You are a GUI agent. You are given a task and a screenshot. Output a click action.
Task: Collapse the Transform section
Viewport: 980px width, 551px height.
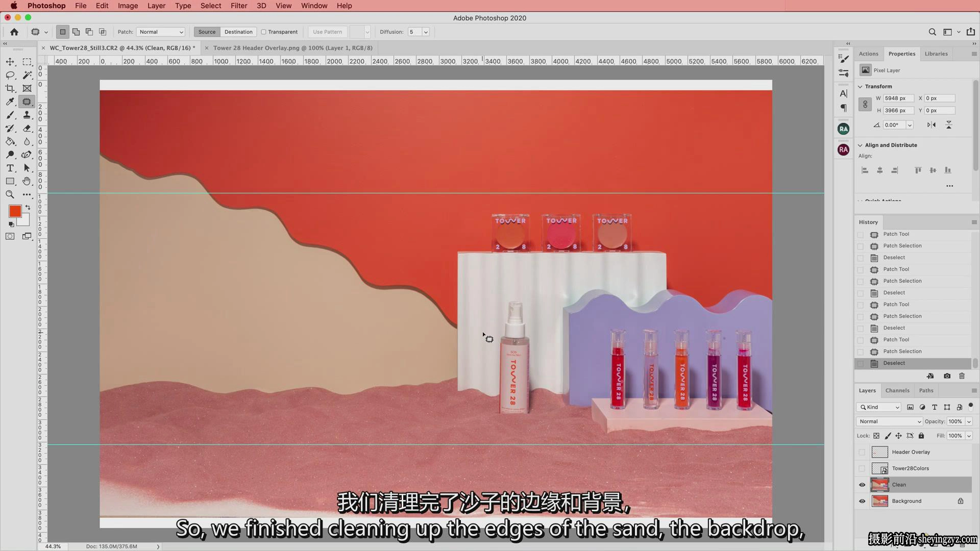click(x=860, y=87)
